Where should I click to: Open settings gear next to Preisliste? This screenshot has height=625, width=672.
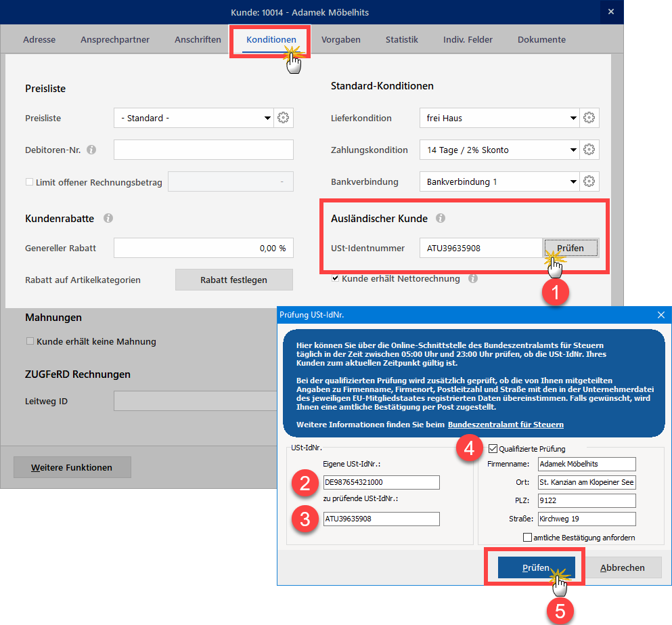tap(284, 118)
